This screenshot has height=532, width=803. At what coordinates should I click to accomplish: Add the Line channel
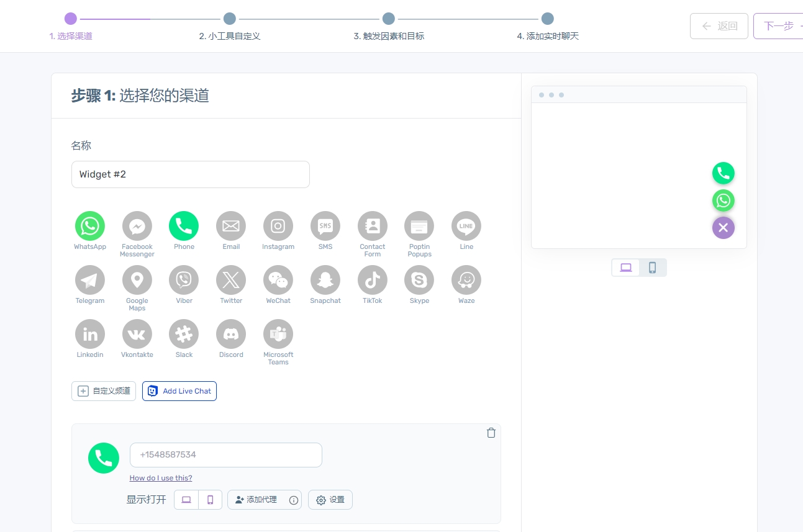pos(466,226)
